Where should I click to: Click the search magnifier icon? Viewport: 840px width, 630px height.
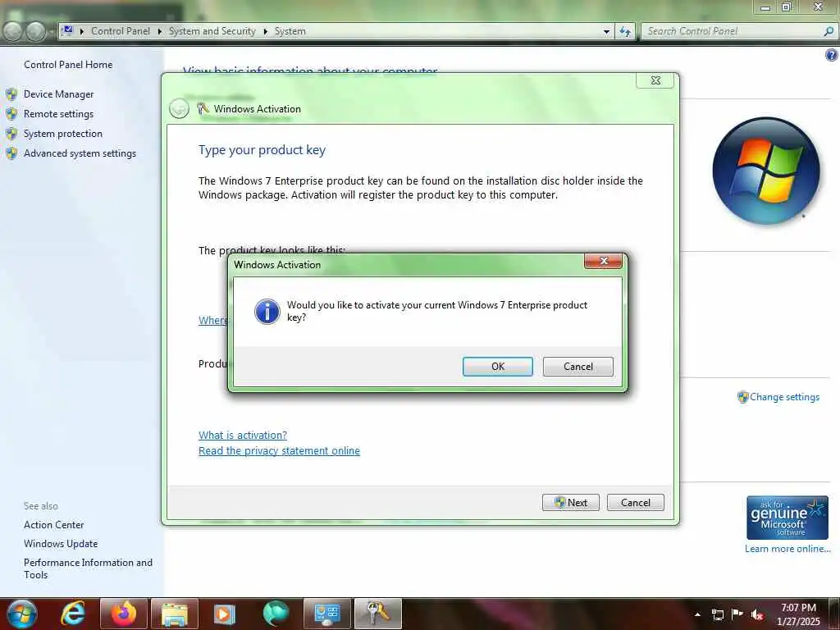coord(829,31)
